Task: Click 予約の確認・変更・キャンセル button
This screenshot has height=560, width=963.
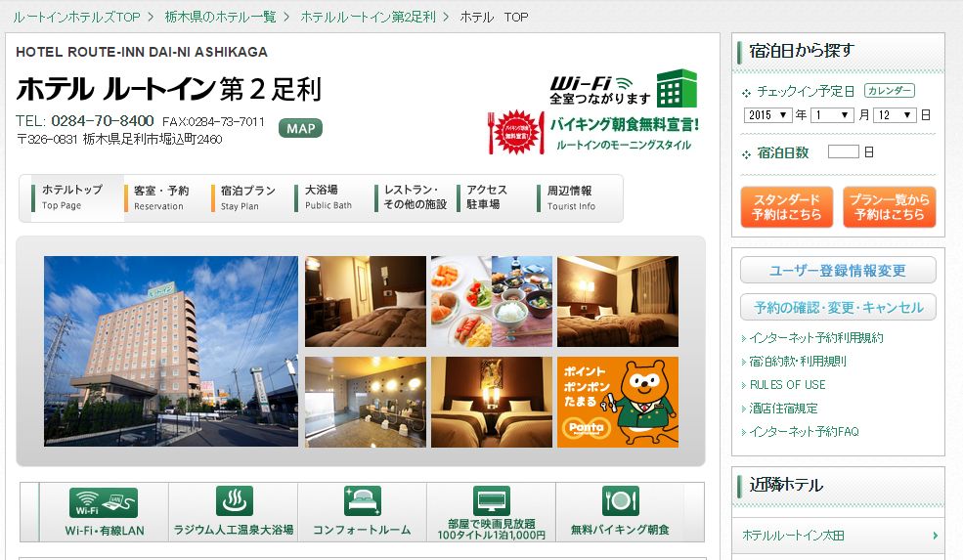Action: click(x=838, y=307)
